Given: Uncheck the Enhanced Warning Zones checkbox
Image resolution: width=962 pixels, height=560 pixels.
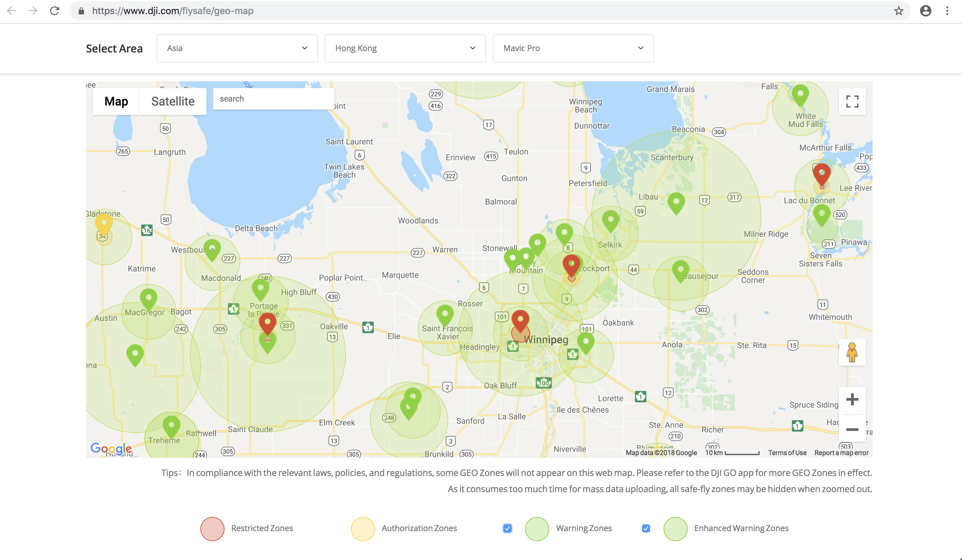Looking at the screenshot, I should click(x=645, y=528).
